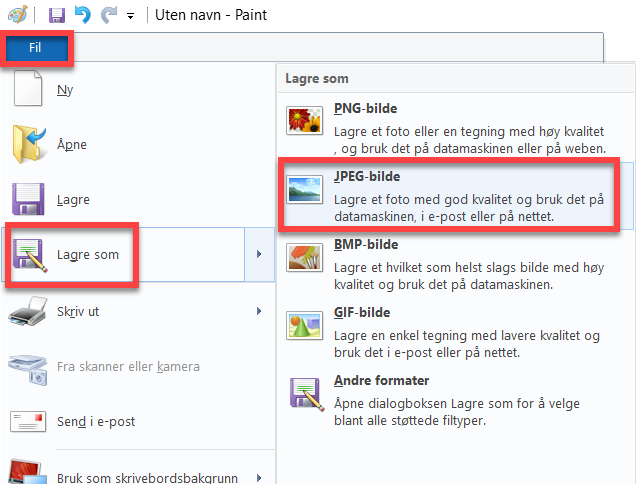Select Ny to create a new image
The image size is (636, 484).
(x=65, y=89)
